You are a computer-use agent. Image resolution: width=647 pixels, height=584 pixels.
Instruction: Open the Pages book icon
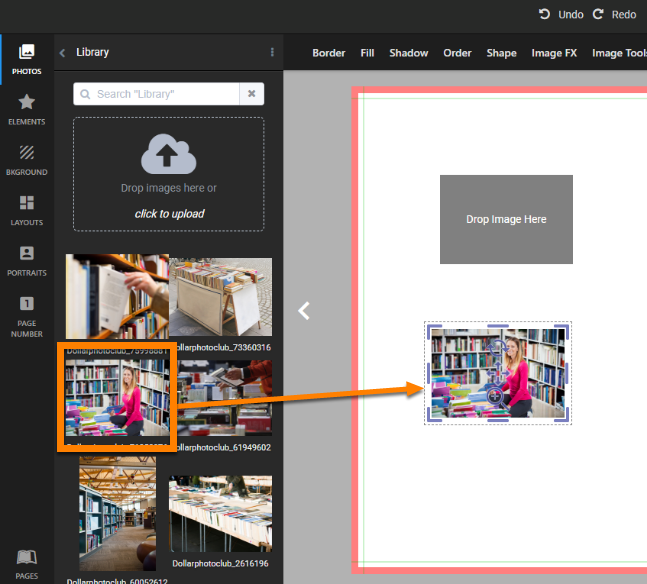pyautogui.click(x=26, y=563)
